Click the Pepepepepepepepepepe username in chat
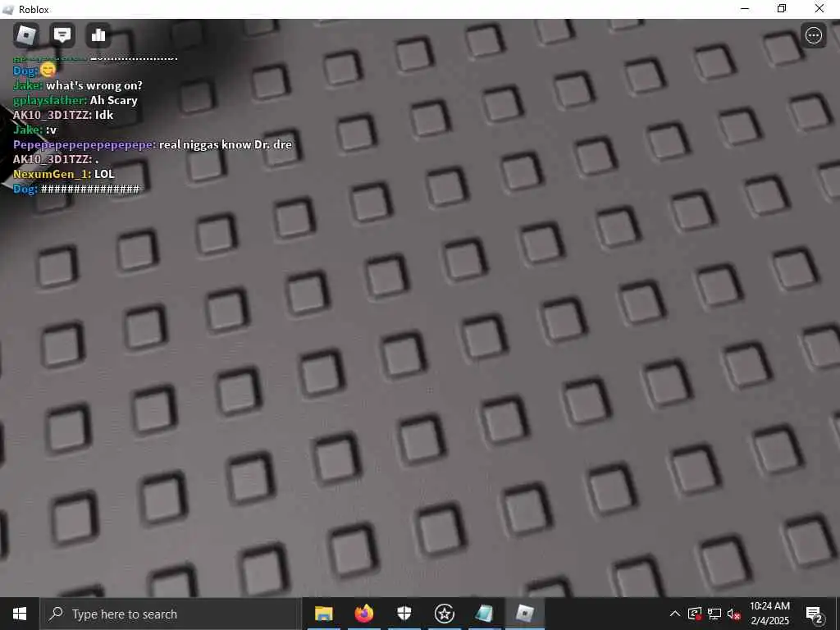 click(x=84, y=144)
